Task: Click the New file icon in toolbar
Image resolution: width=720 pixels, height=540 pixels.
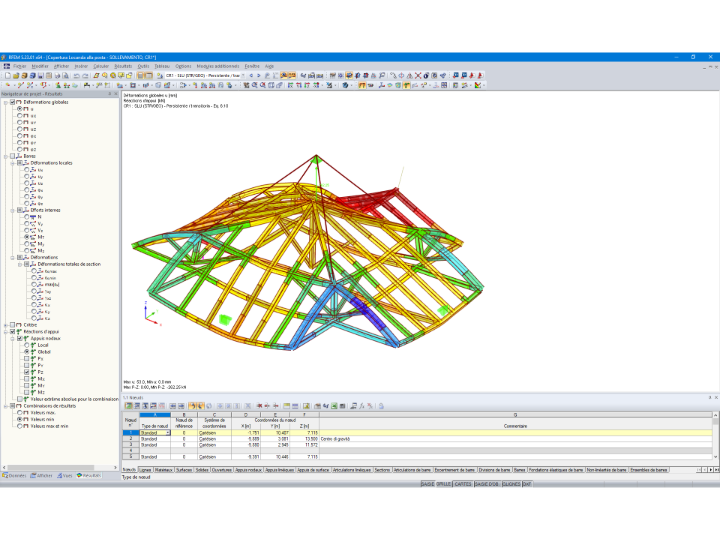Action: [x=7, y=75]
